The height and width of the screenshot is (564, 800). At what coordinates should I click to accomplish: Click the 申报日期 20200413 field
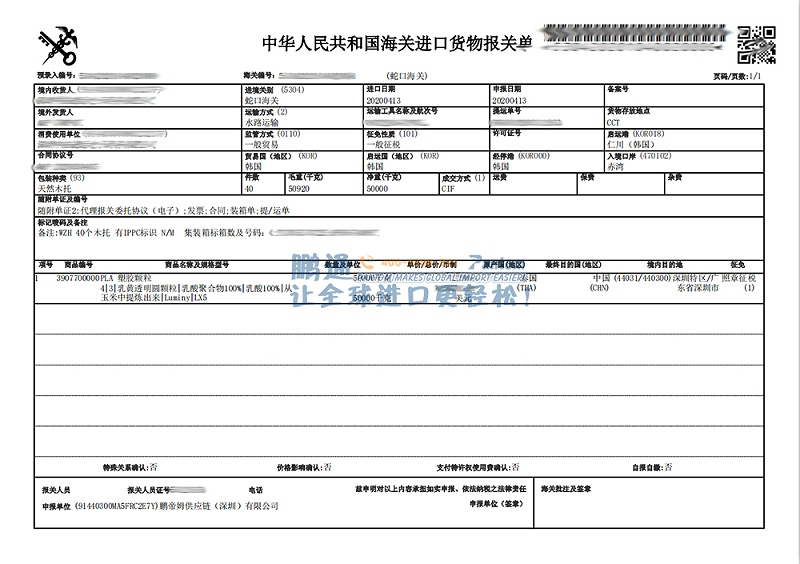[508, 101]
